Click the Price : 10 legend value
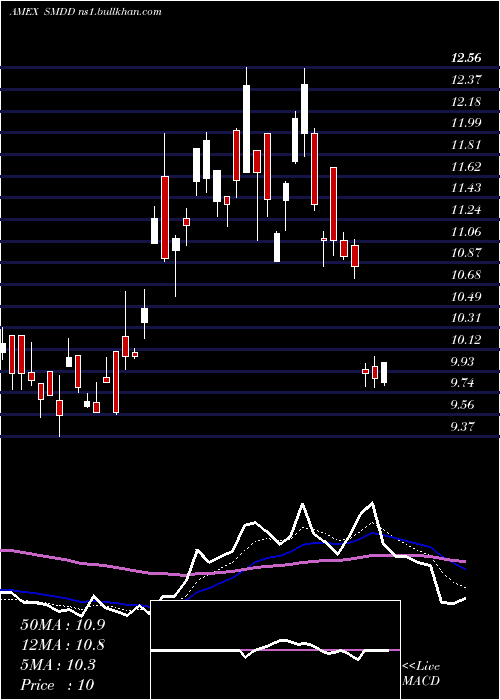 [57, 685]
